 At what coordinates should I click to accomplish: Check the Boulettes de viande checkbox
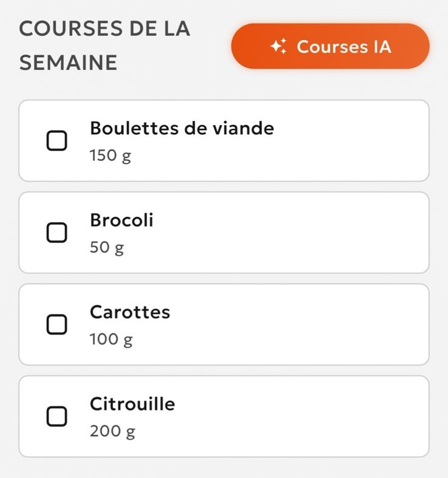(57, 141)
